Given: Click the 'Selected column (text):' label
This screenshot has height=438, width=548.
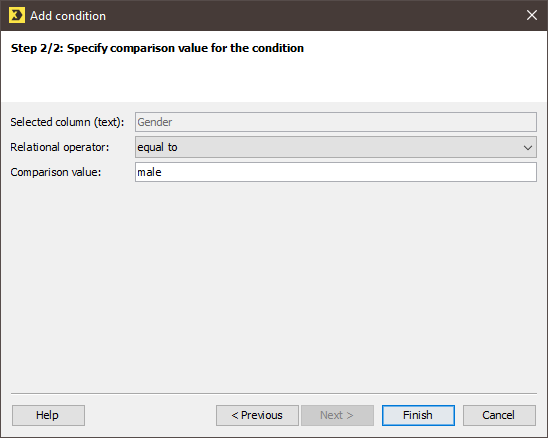Looking at the screenshot, I should (67, 122).
